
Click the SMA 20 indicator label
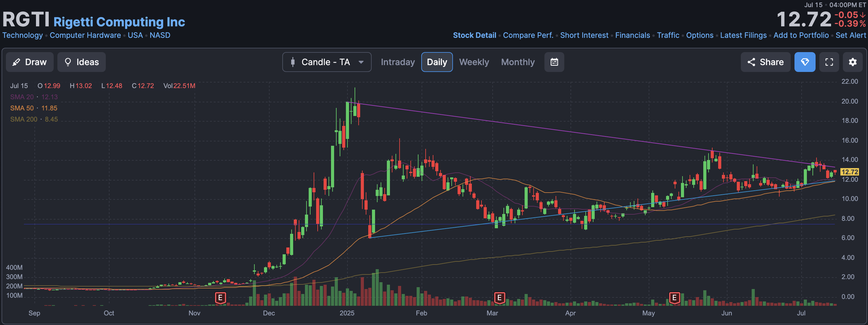(x=22, y=97)
